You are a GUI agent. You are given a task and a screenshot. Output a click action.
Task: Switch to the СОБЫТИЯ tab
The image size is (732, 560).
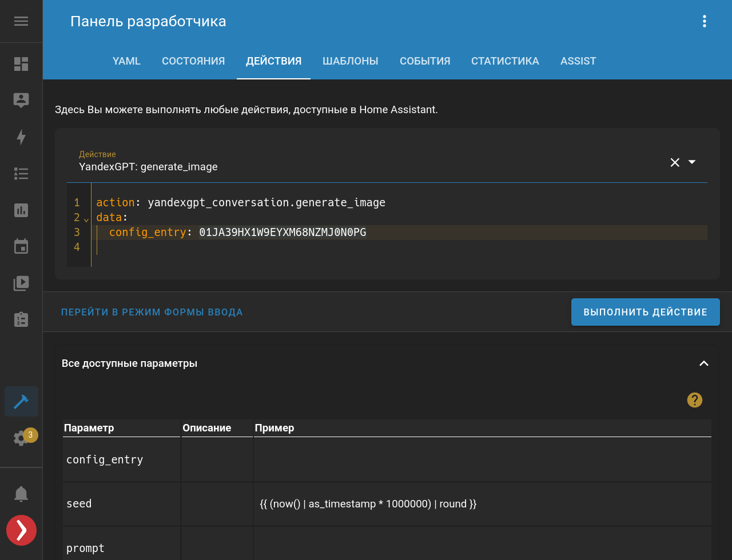(x=425, y=61)
